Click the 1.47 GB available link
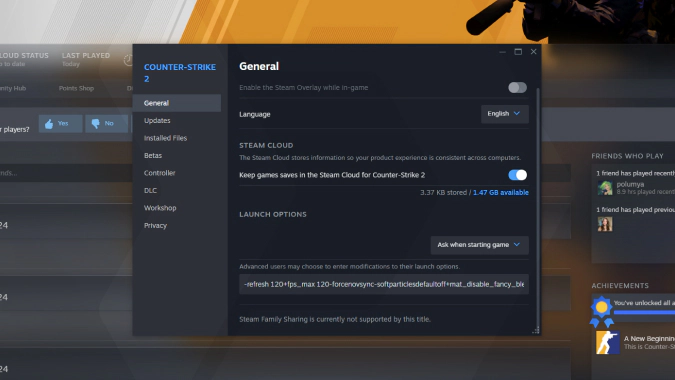This screenshot has height=380, width=675. [x=501, y=193]
